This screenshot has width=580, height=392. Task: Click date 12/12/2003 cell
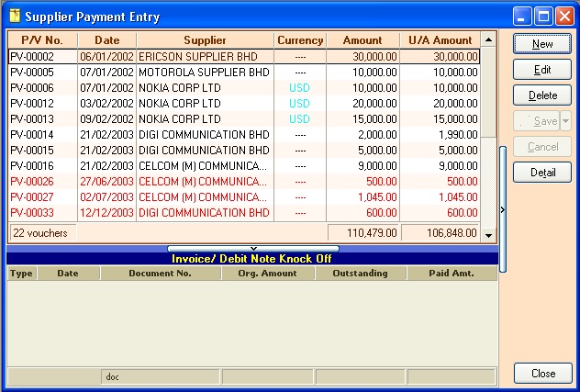[106, 212]
